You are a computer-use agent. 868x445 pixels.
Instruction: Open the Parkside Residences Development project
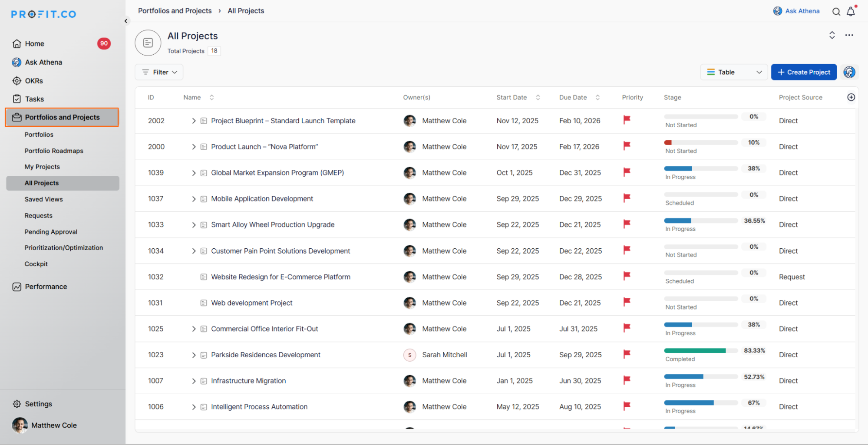pos(265,355)
